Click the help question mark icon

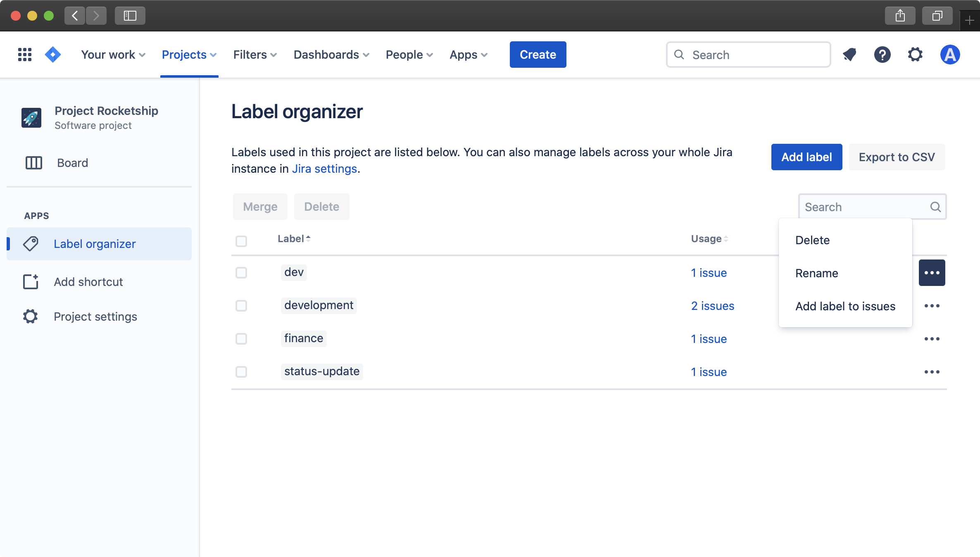point(882,55)
